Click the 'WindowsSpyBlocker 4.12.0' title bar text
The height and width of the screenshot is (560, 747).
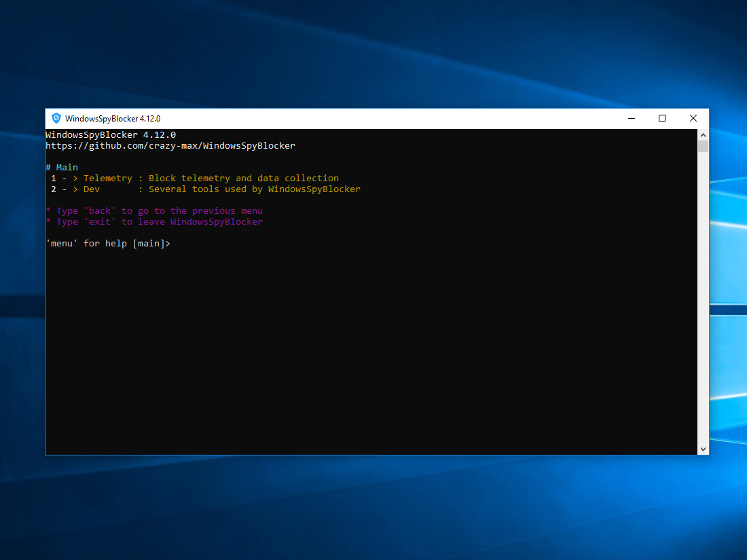pos(113,119)
